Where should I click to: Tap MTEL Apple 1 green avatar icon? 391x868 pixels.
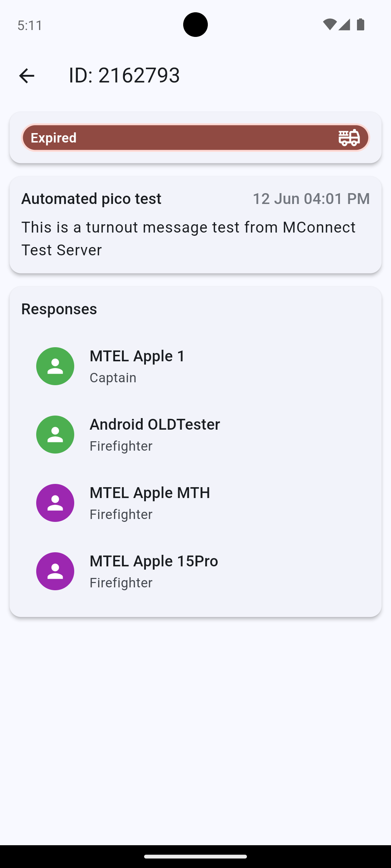point(55,366)
